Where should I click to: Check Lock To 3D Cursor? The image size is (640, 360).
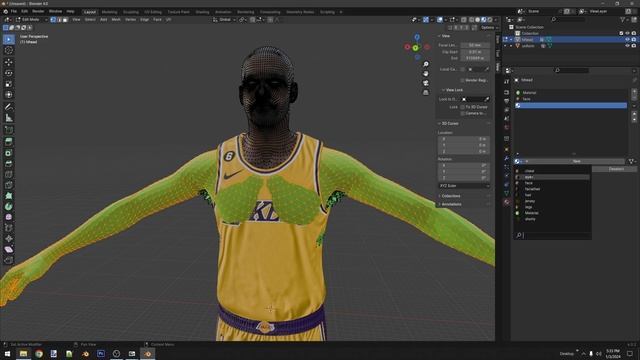[462, 107]
